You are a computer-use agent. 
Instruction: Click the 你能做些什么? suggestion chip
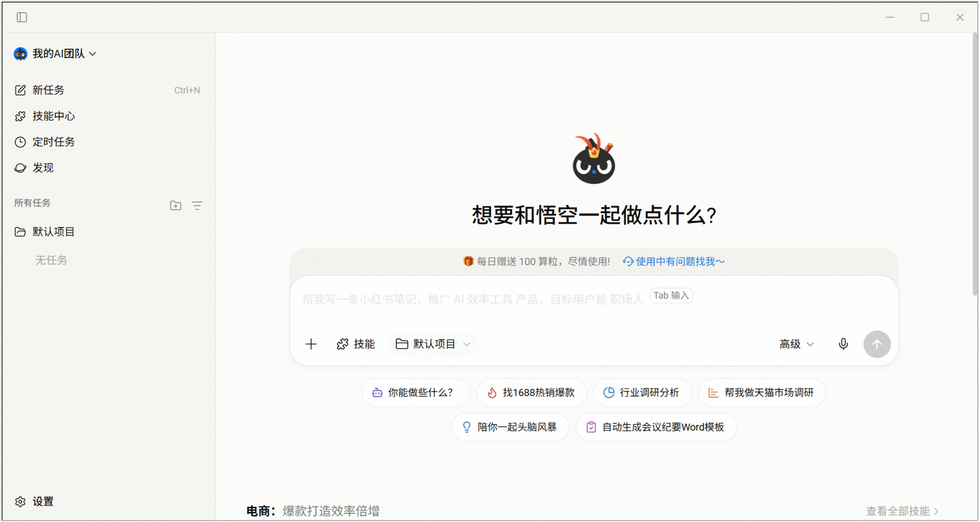tap(416, 393)
